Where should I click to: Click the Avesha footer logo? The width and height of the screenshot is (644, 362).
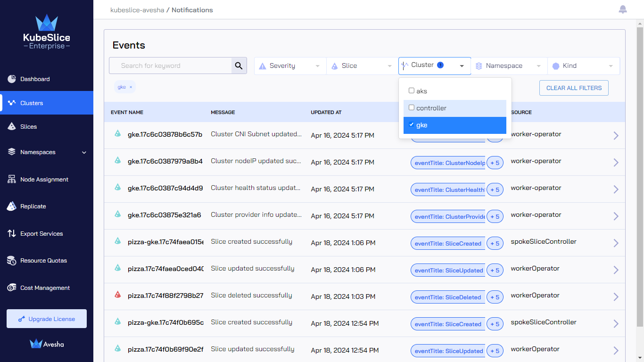pyautogui.click(x=47, y=344)
